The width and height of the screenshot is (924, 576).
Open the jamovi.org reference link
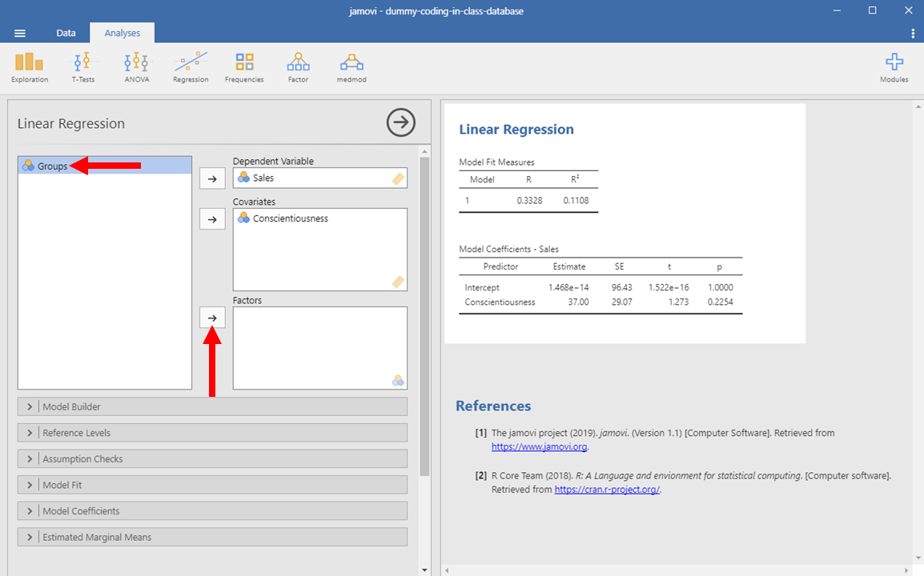tap(539, 447)
